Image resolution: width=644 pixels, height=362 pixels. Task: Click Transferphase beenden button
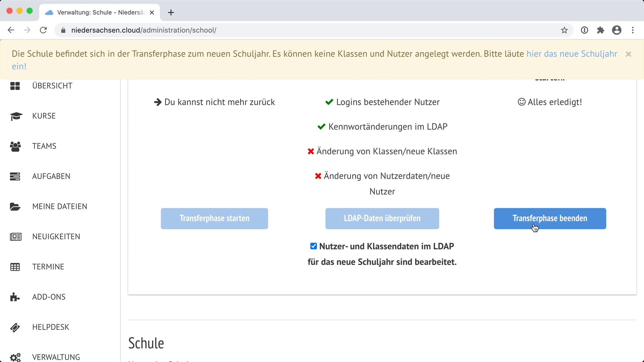(x=550, y=218)
